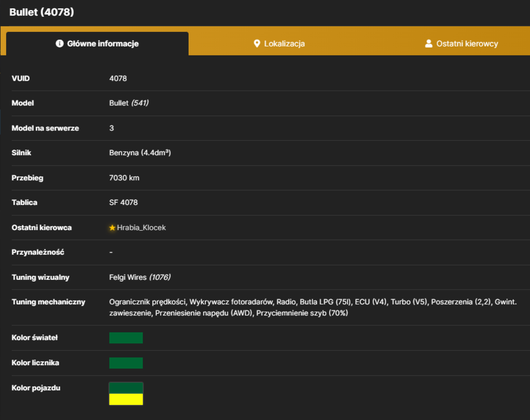530x420 pixels.
Task: Click the plate value SF 4078
Action: [x=123, y=203]
